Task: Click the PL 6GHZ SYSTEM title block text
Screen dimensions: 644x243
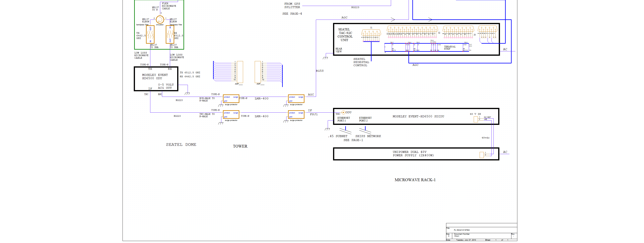Action: (x=462, y=230)
